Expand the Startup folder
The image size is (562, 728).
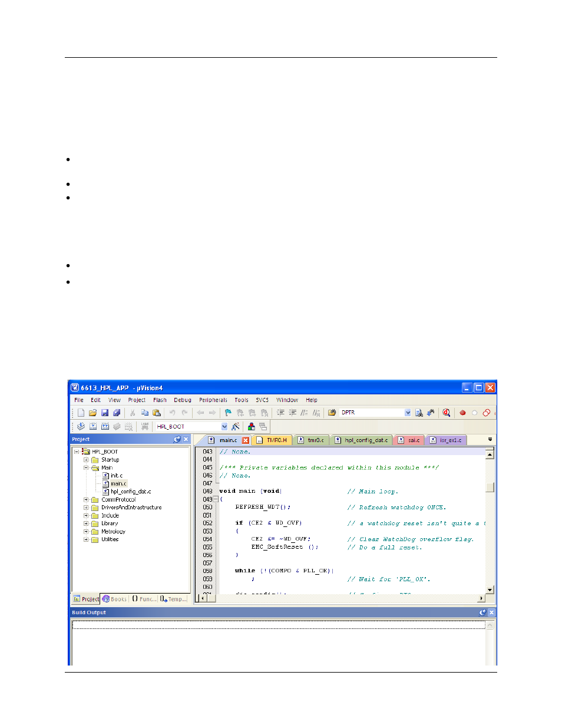click(x=86, y=460)
